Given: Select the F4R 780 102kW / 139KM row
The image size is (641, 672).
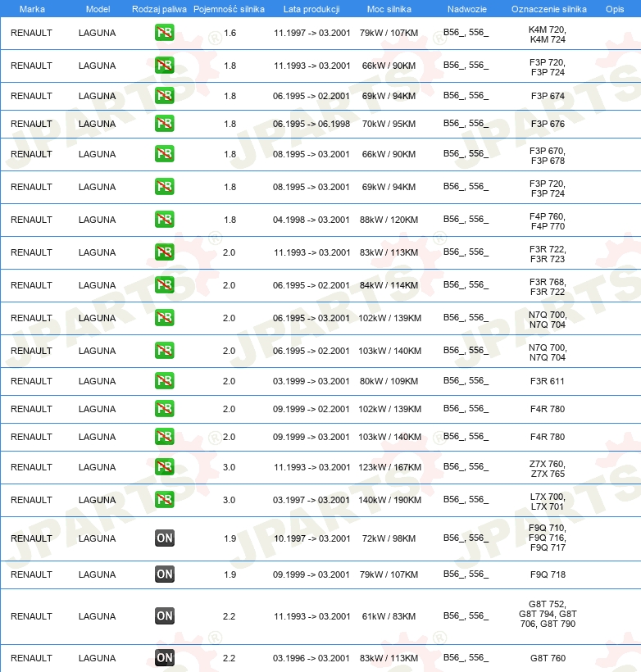Looking at the screenshot, I should pos(320,409).
